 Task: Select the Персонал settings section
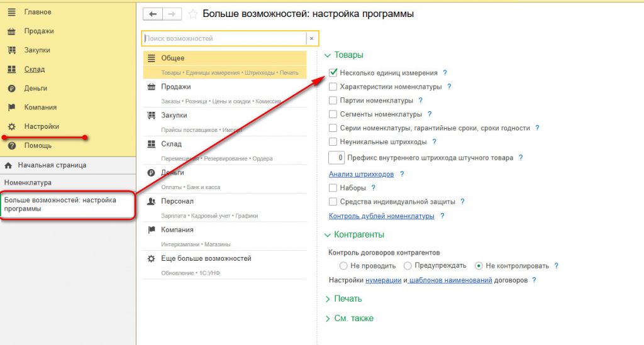[225, 208]
